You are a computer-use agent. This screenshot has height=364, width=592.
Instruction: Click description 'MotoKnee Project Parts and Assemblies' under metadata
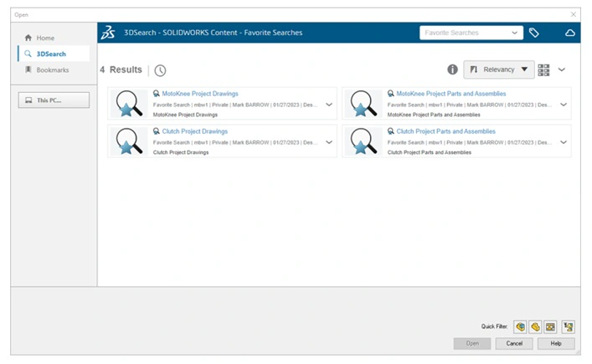coord(434,115)
